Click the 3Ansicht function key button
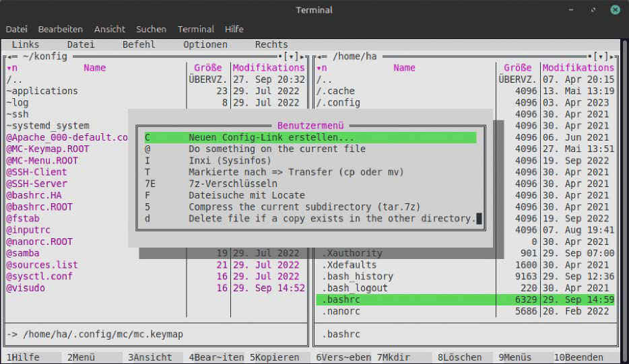The height and width of the screenshot is (364, 629). click(156, 357)
